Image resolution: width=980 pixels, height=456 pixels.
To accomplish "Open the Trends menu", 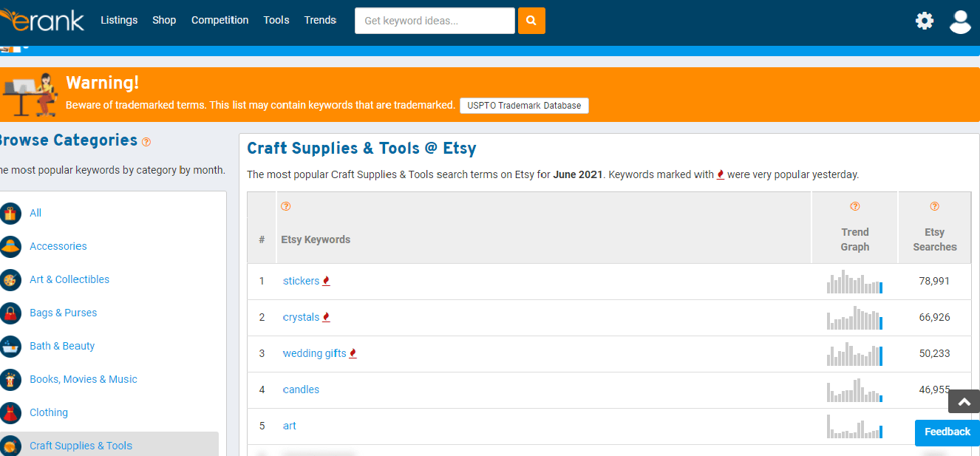I will coord(320,20).
